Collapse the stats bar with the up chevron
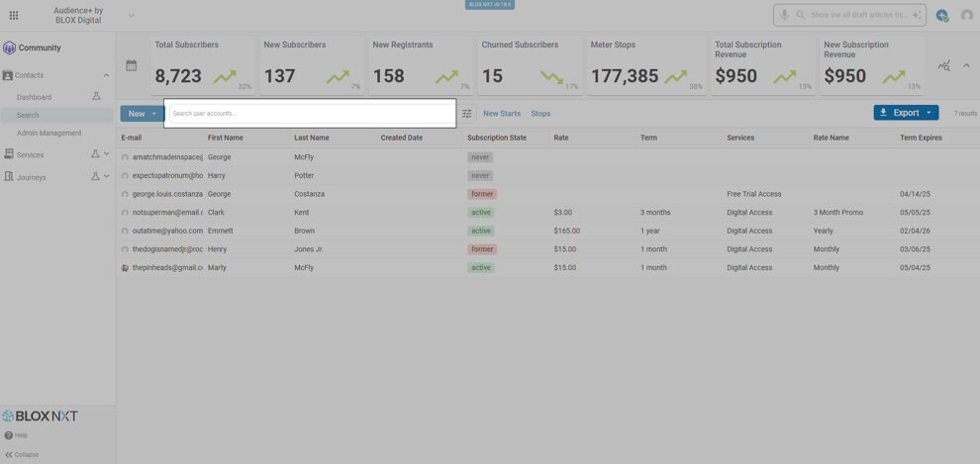 tap(966, 65)
